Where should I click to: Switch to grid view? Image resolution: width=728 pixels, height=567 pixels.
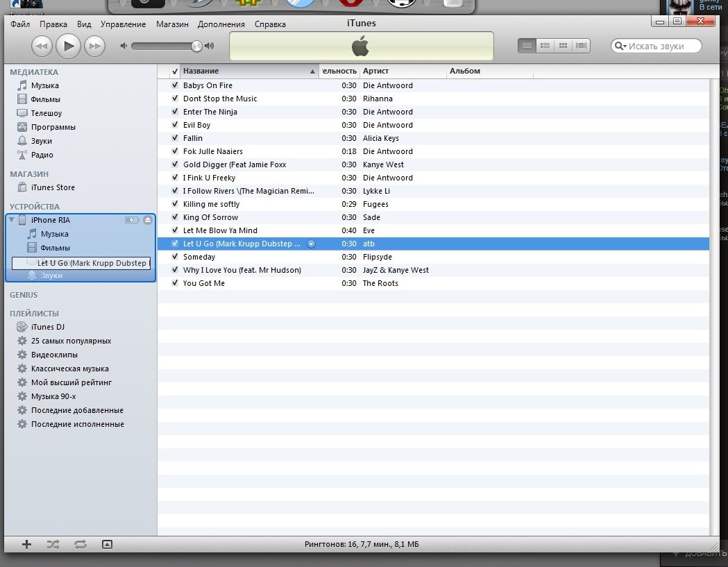pos(564,46)
